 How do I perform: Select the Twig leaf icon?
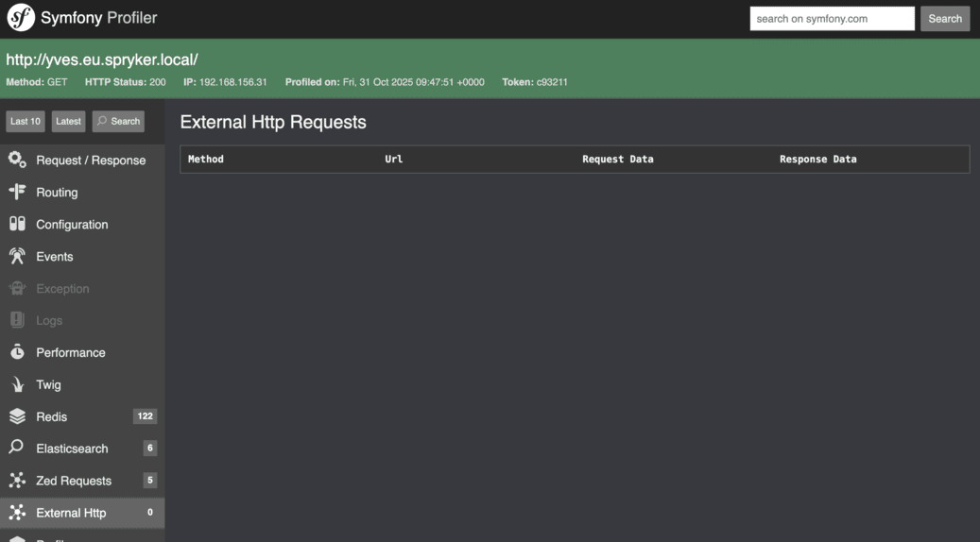click(17, 384)
